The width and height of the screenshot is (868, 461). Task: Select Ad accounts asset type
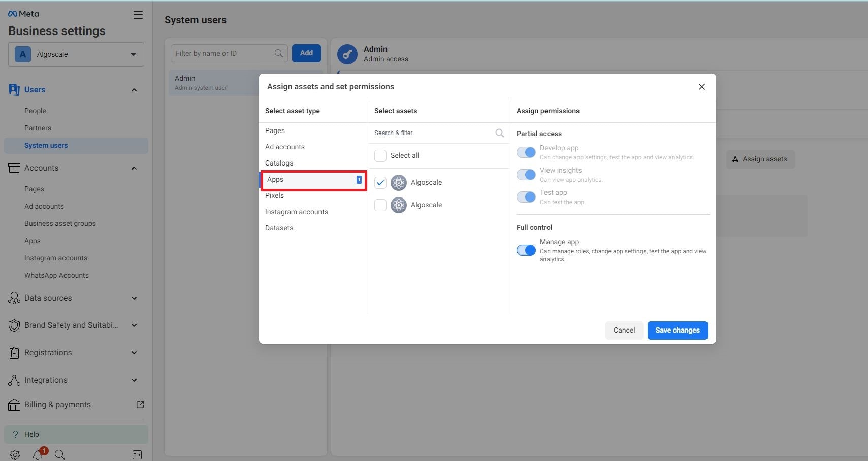click(x=313, y=147)
